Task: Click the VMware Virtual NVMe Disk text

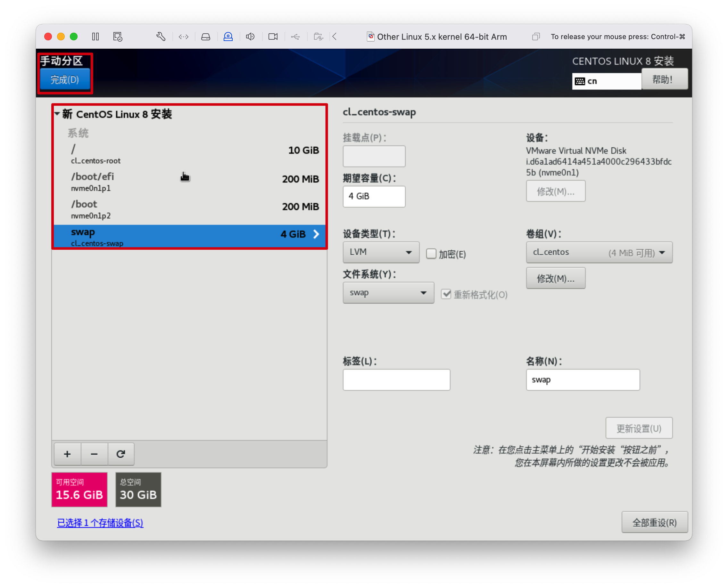Action: pos(576,151)
